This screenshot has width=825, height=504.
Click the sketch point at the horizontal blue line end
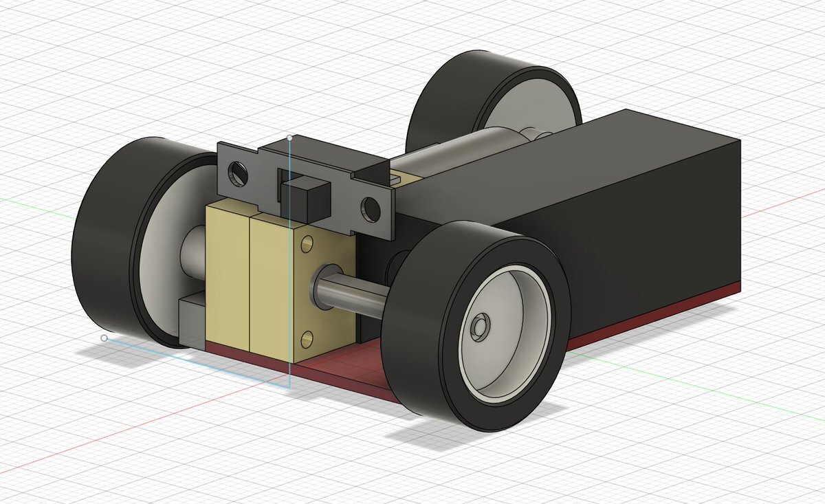[104, 338]
